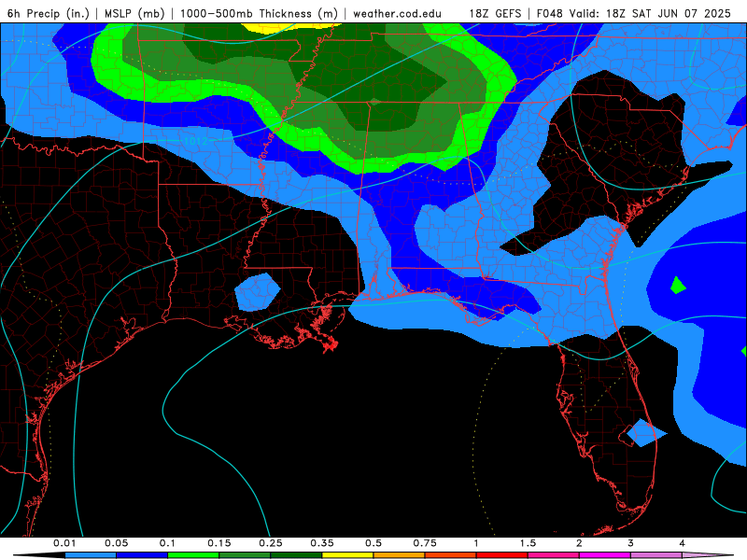This screenshot has height=560, width=747.
Task: Select the medium green 0.15–0.25 legend swatch
Action: (x=245, y=555)
